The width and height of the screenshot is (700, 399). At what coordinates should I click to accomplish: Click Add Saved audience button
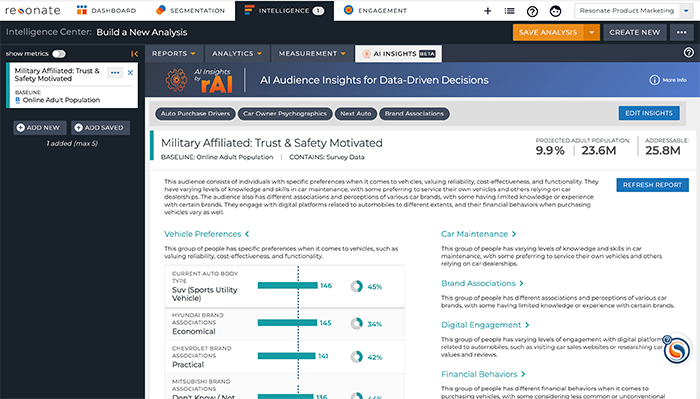pyautogui.click(x=100, y=128)
